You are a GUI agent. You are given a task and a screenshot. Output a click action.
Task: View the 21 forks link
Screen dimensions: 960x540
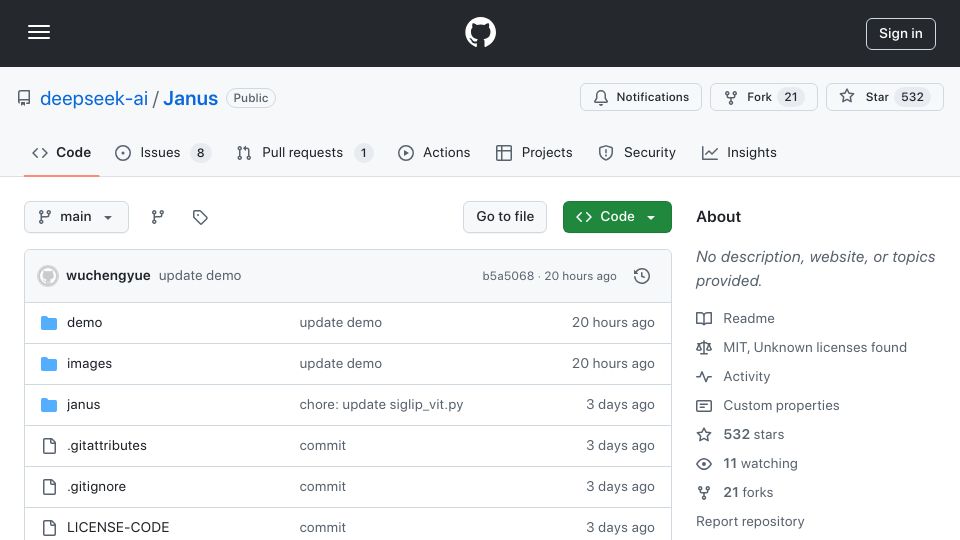point(748,492)
